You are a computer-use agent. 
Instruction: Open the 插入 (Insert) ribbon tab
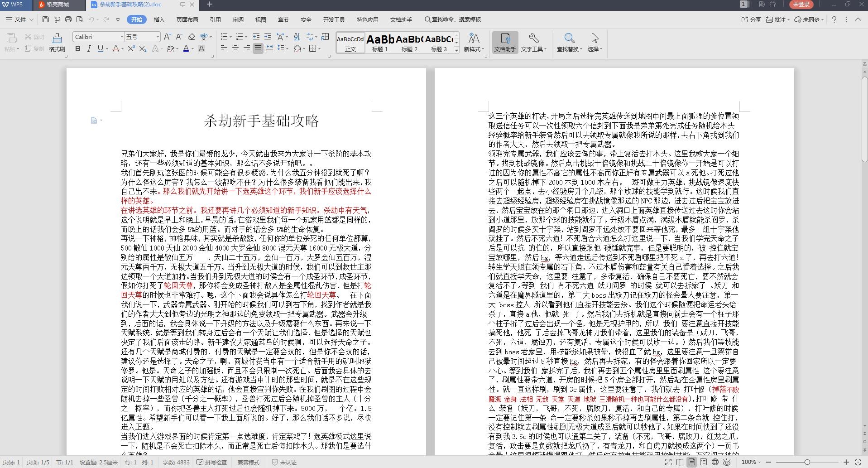tap(159, 19)
